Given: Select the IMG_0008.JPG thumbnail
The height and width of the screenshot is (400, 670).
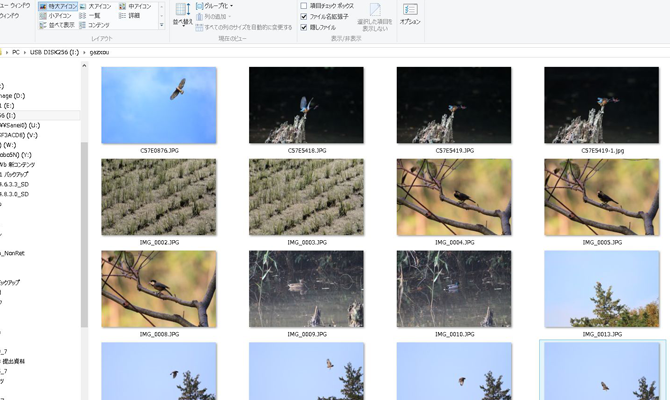Looking at the screenshot, I should pyautogui.click(x=159, y=289).
